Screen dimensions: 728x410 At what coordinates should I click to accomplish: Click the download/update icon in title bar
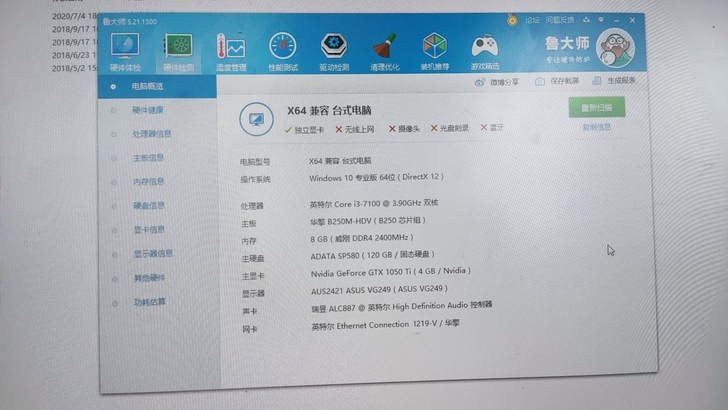tap(586, 20)
